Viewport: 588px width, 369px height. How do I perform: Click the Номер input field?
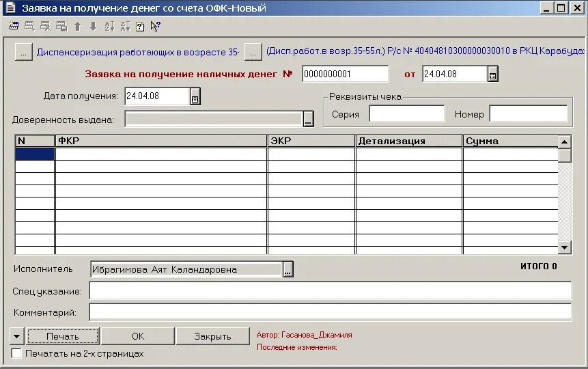(529, 113)
